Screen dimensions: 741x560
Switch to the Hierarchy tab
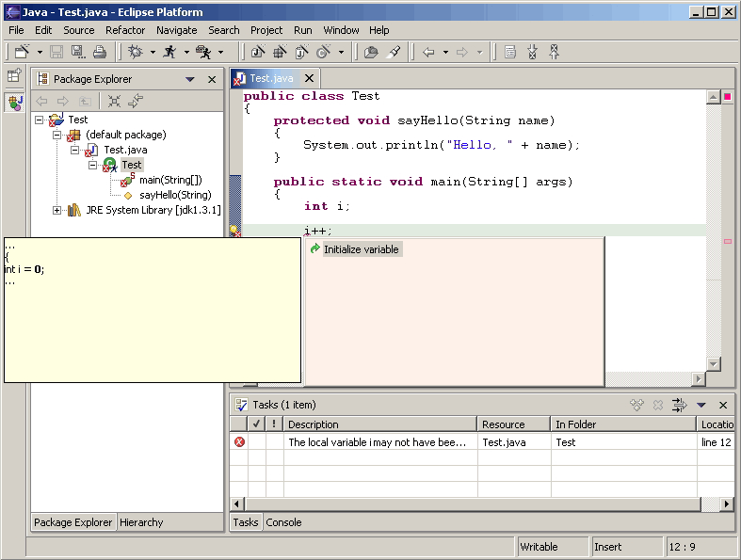pyautogui.click(x=141, y=522)
